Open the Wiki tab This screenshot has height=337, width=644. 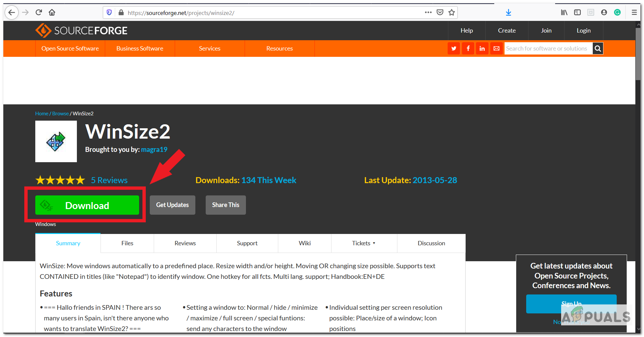click(305, 243)
